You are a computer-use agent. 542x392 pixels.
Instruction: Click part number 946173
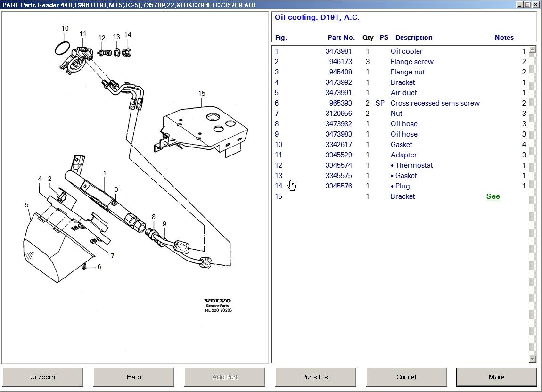coord(340,62)
